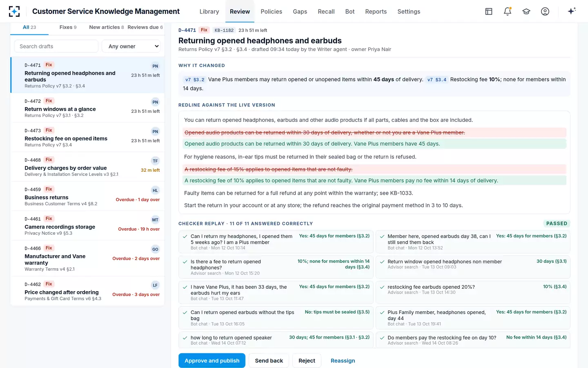
Task: Select draft Camera recordings storage
Action: click(87, 226)
